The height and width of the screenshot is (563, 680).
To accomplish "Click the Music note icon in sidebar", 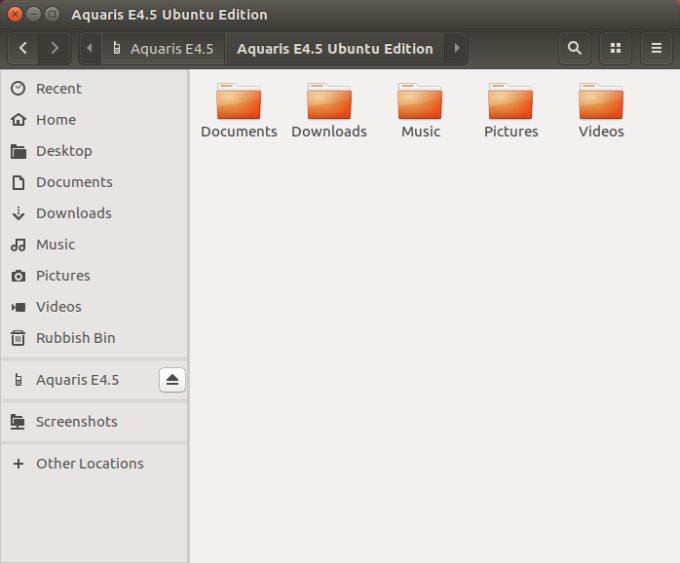I will [18, 245].
